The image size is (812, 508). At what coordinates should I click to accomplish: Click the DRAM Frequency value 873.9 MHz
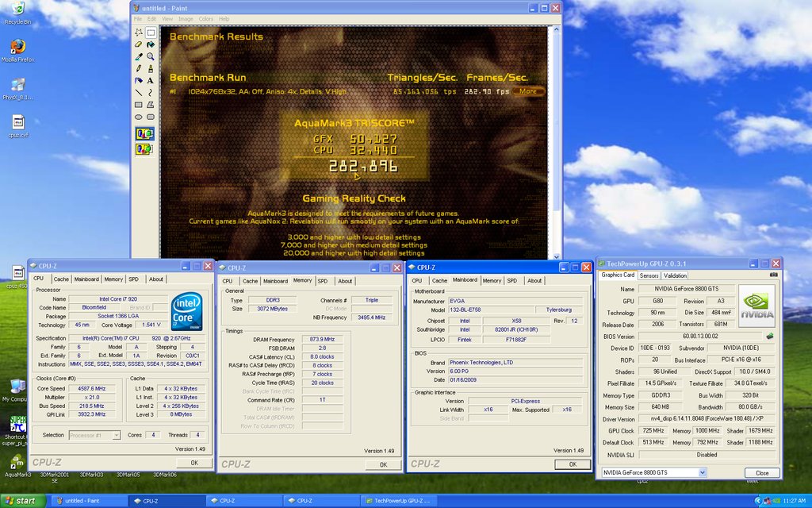click(x=322, y=340)
